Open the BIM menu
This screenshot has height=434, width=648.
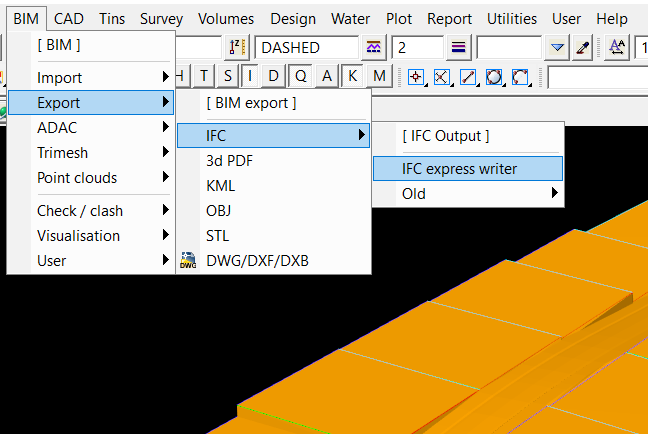26,19
